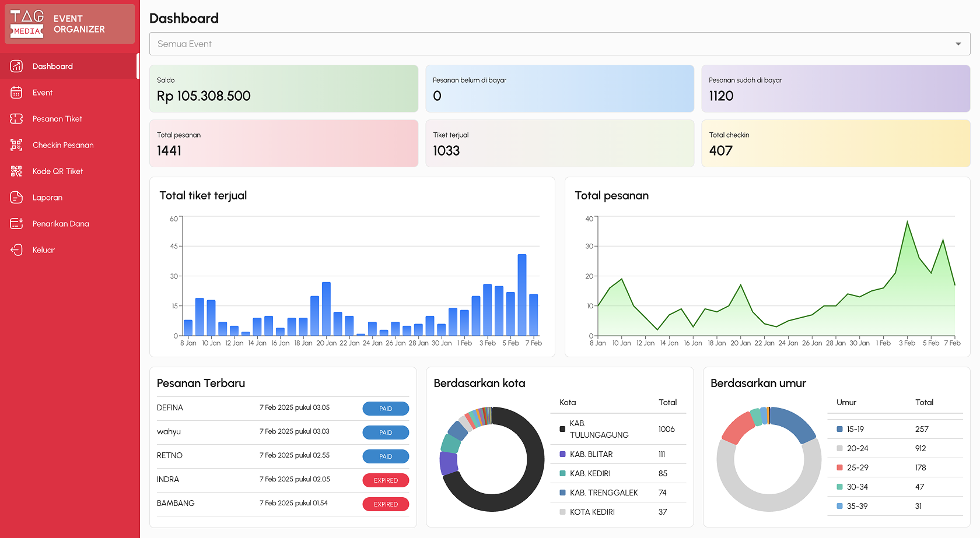Click EXPIRED badge for INDRA order
The image size is (980, 538).
pos(386,480)
